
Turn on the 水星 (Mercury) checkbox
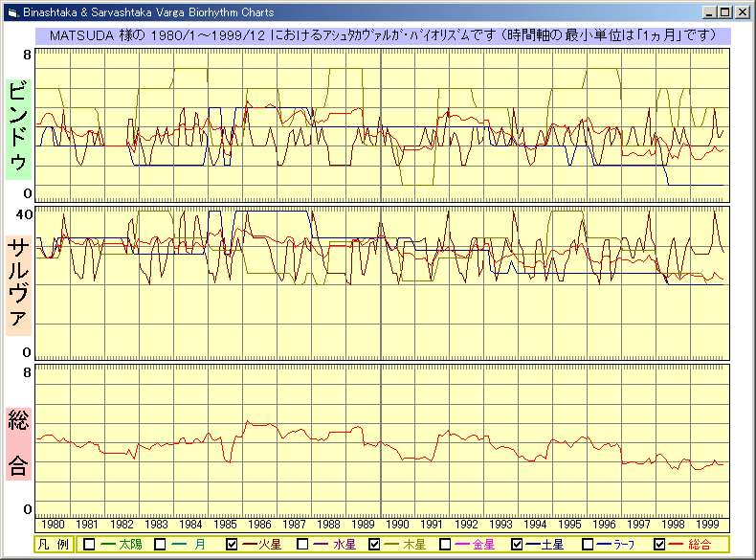(x=302, y=545)
